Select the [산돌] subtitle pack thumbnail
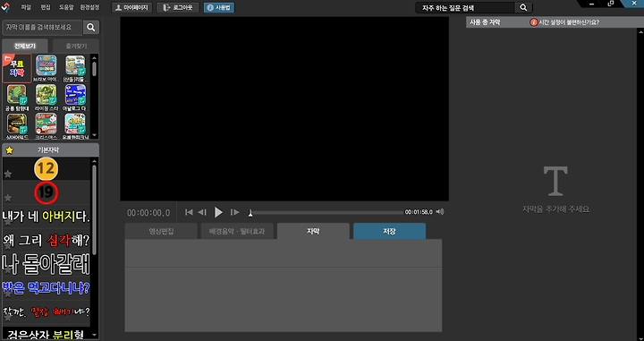 (x=75, y=68)
